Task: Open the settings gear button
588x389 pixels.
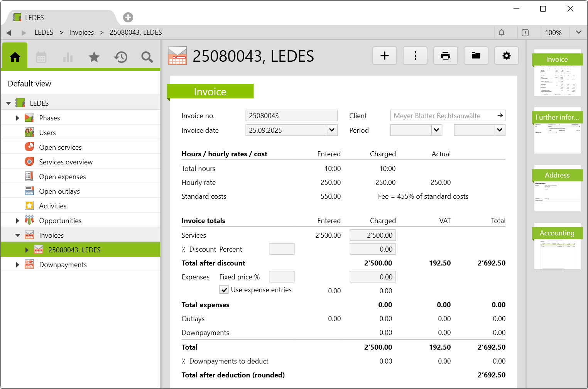Action: point(506,56)
